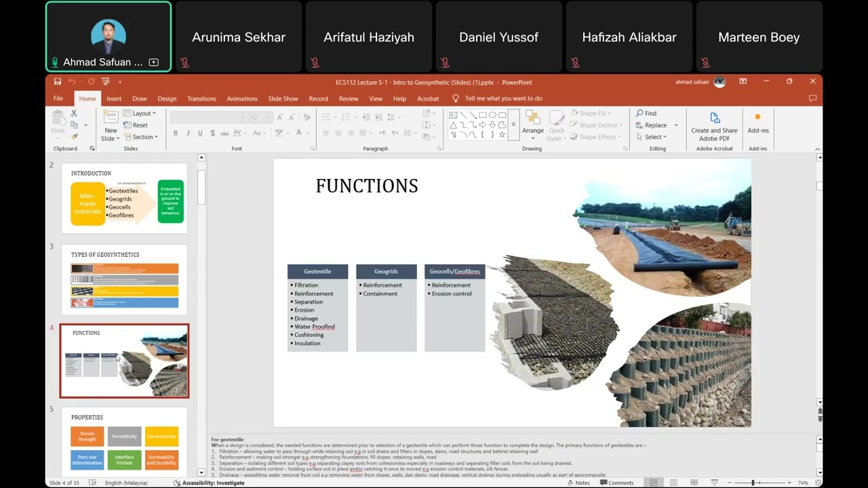Toggle Underline formatting
868x488 pixels.
click(x=200, y=133)
